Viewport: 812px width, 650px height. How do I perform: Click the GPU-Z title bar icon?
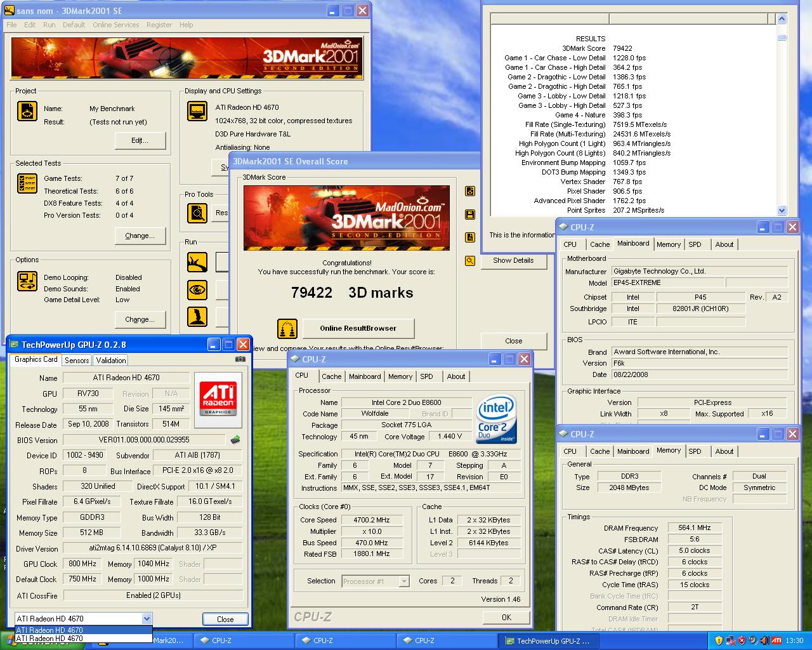click(14, 345)
